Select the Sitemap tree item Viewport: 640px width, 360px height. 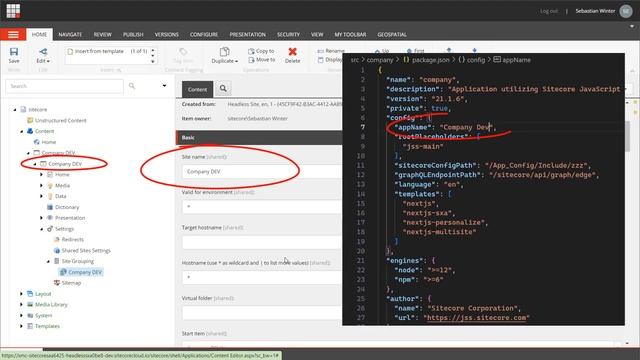(x=71, y=283)
